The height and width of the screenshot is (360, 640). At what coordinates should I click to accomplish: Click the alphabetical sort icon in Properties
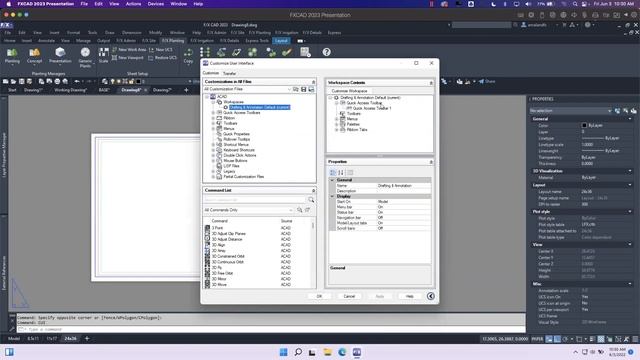tap(341, 173)
